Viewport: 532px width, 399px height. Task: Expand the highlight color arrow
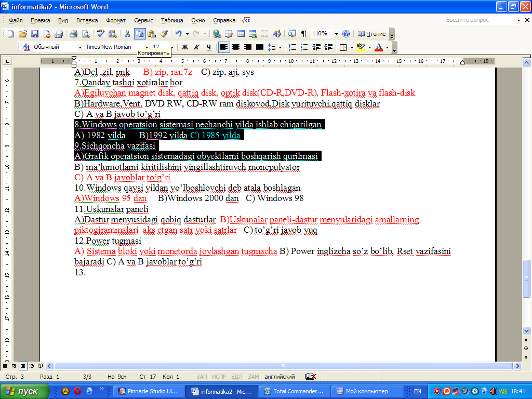(369, 47)
